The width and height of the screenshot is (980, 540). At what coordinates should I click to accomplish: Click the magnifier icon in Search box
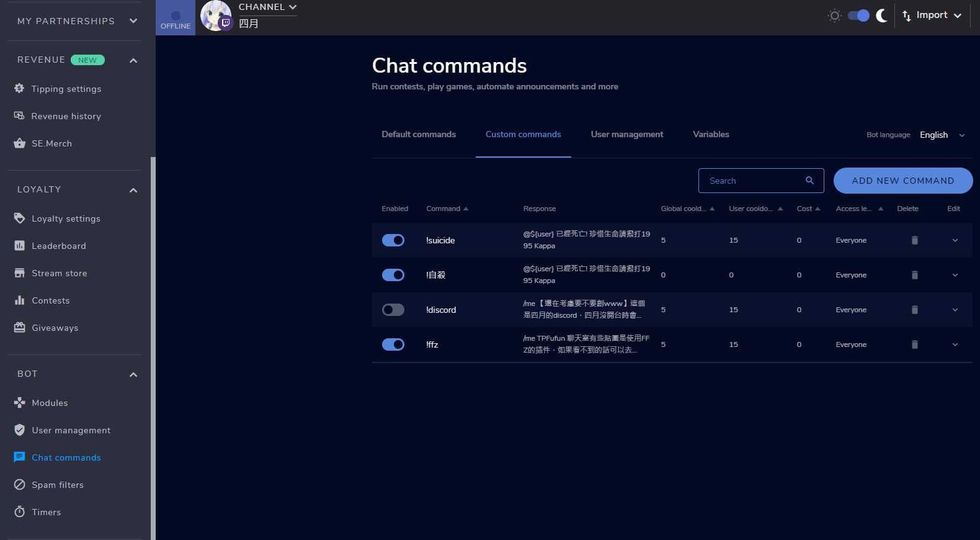(809, 181)
